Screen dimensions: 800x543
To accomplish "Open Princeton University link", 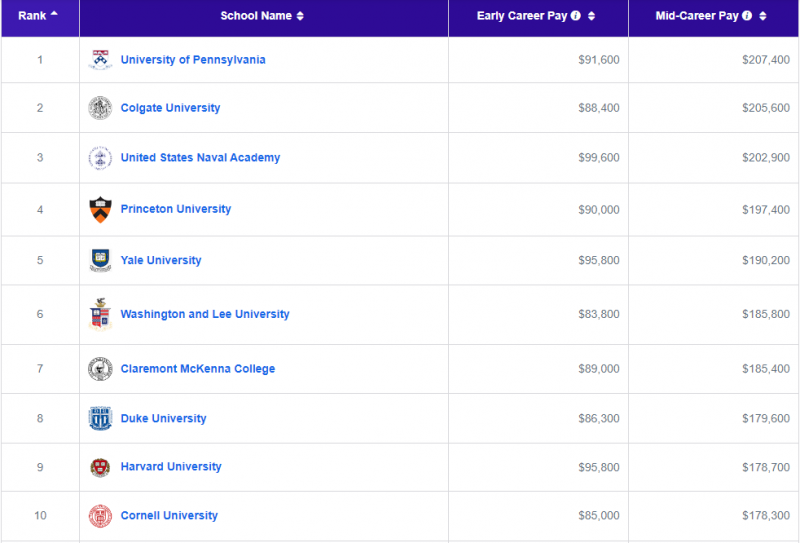I will 176,209.
